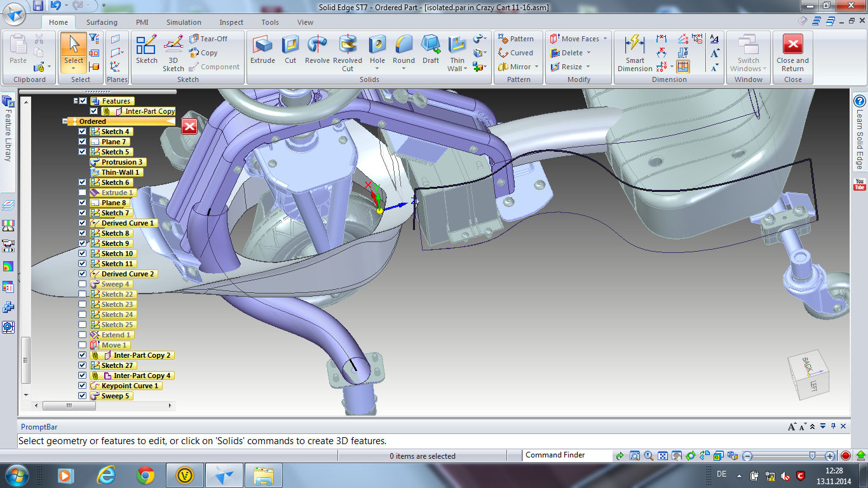Select Keypoint Curve 1 feature
The image size is (868, 488).
[x=125, y=386]
